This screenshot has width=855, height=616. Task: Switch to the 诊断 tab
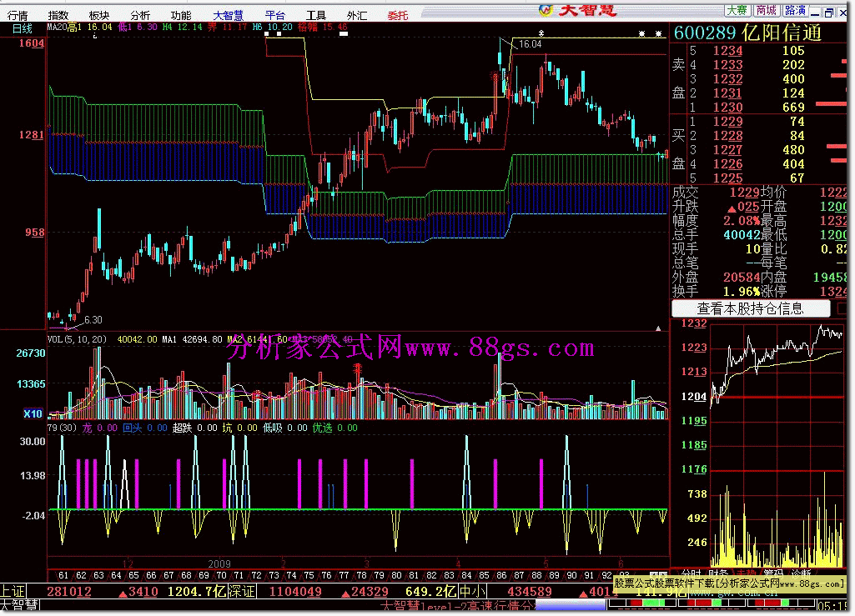pyautogui.click(x=801, y=573)
